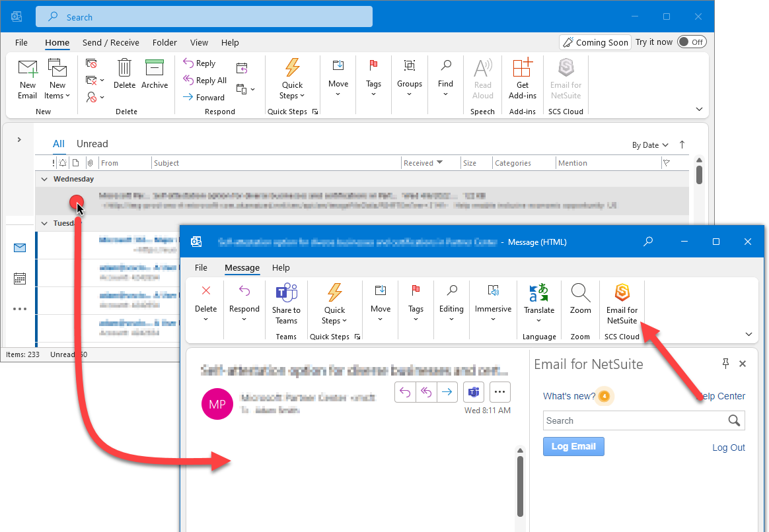
Task: Click the Meeting reply icon in Respond group
Action: pos(242,68)
